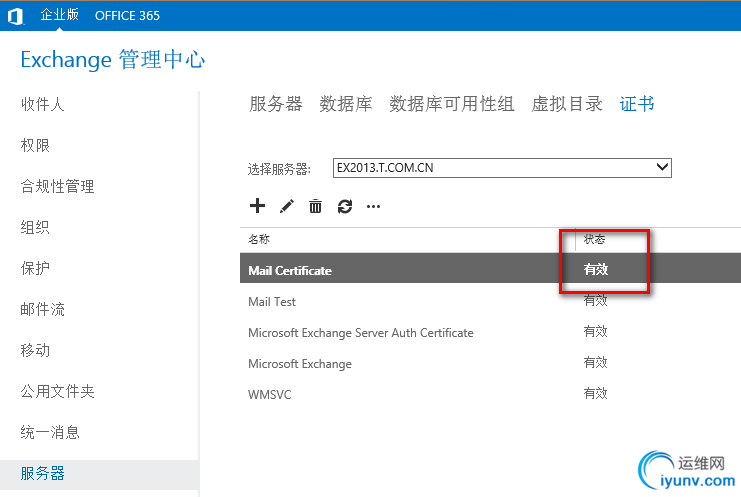Open the 数据库可用性组 tab
This screenshot has width=741, height=497.
click(451, 104)
